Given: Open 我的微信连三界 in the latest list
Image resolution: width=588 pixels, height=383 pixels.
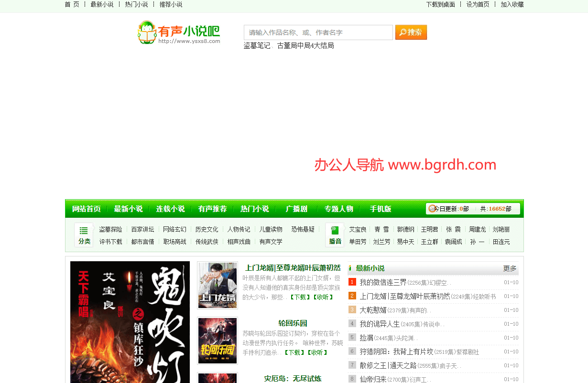Looking at the screenshot, I should click(383, 282).
